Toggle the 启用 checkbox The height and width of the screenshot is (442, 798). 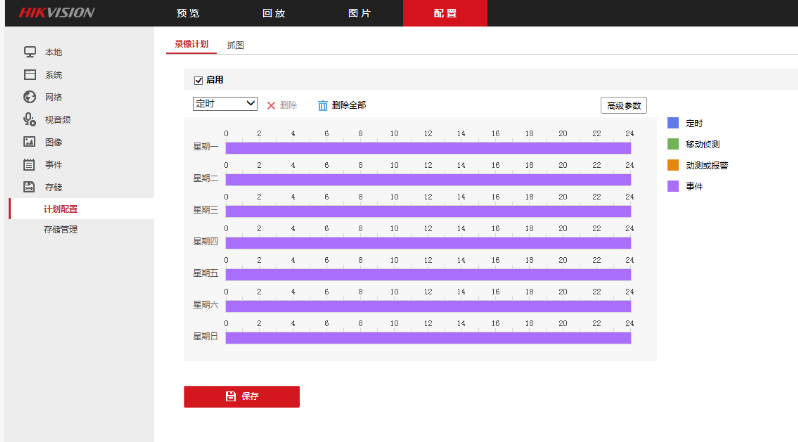[x=198, y=80]
